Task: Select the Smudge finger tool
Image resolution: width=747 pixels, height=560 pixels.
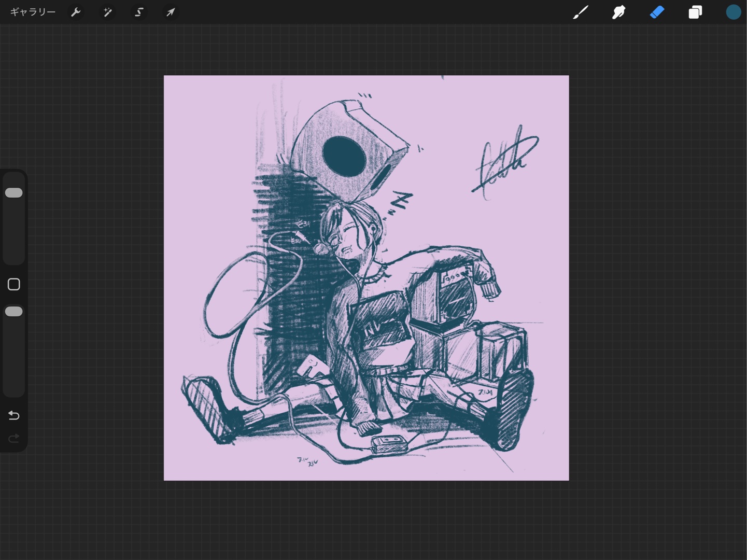Action: (x=618, y=12)
